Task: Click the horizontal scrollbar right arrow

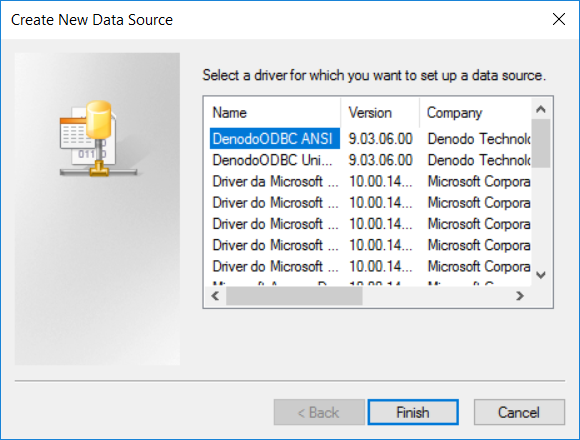Action: [x=520, y=296]
